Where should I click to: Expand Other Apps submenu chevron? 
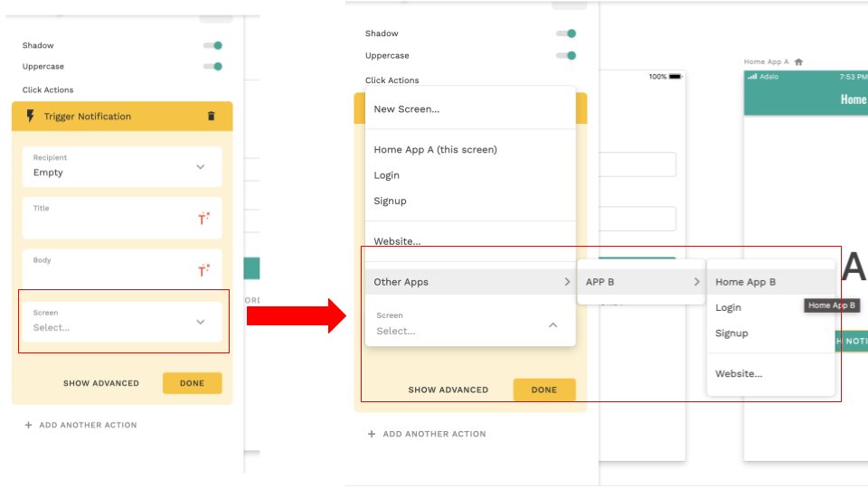(x=567, y=282)
